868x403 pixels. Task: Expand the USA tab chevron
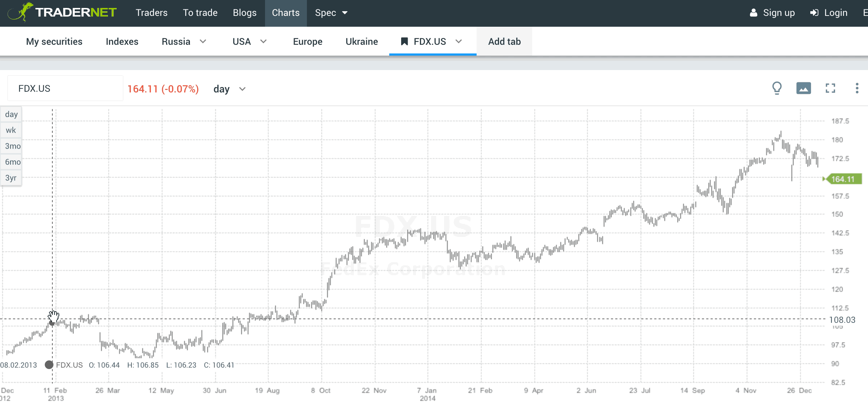(264, 42)
